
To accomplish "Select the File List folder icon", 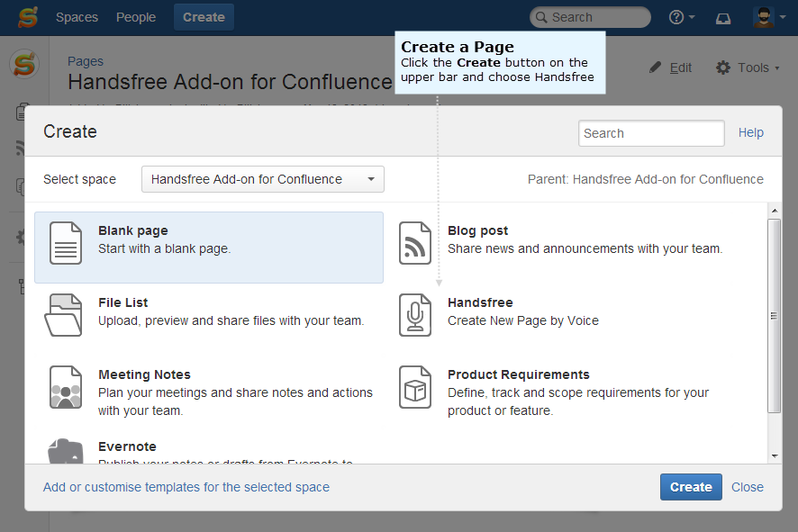I will [63, 315].
